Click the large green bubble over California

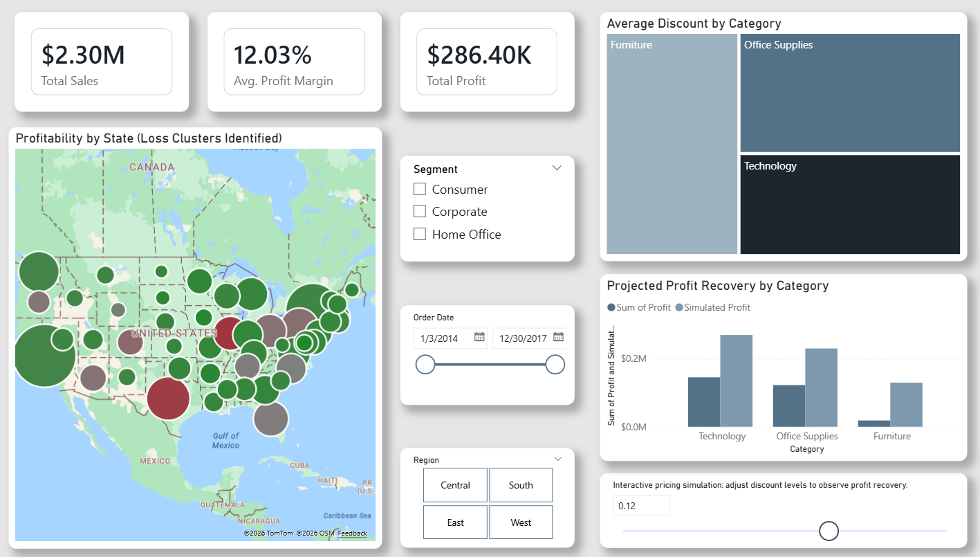tap(44, 355)
